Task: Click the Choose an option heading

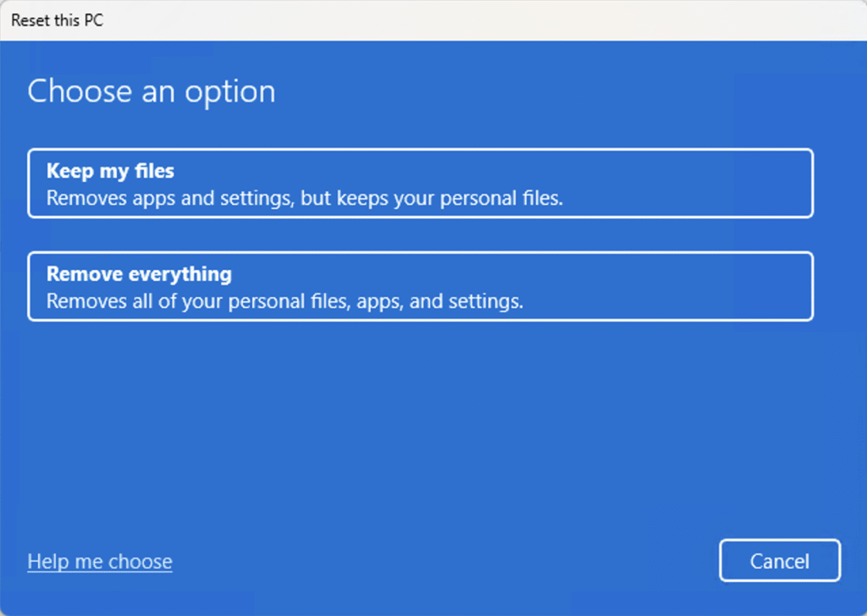Action: (152, 91)
